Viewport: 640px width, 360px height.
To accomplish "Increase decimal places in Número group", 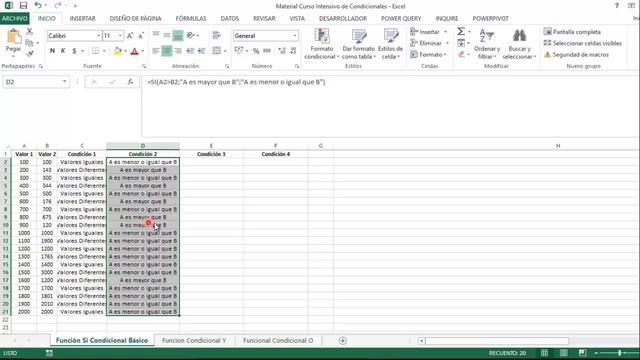I will coord(282,51).
